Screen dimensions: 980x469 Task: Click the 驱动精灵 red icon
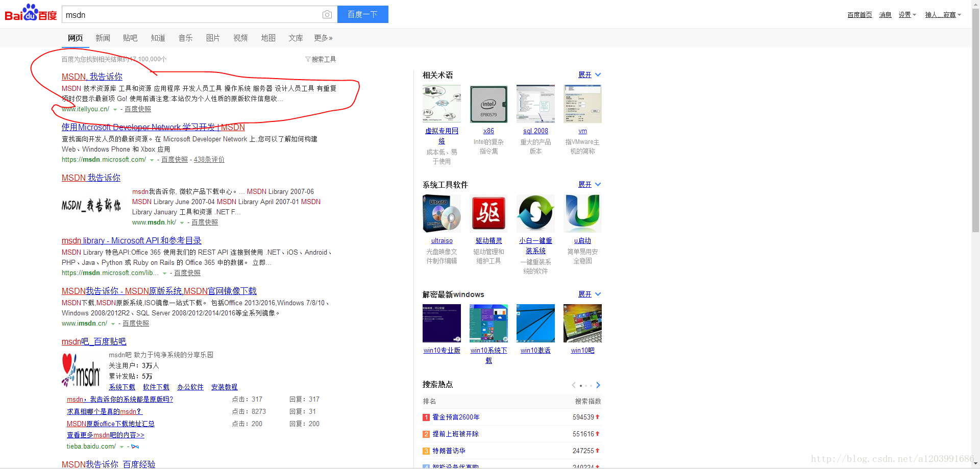(488, 213)
